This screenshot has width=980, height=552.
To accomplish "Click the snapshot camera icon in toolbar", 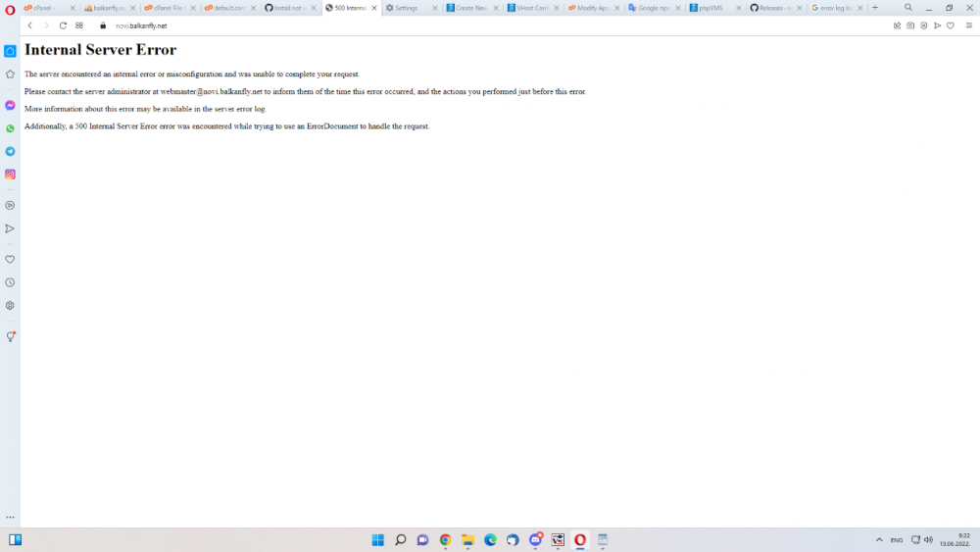I will click(910, 25).
